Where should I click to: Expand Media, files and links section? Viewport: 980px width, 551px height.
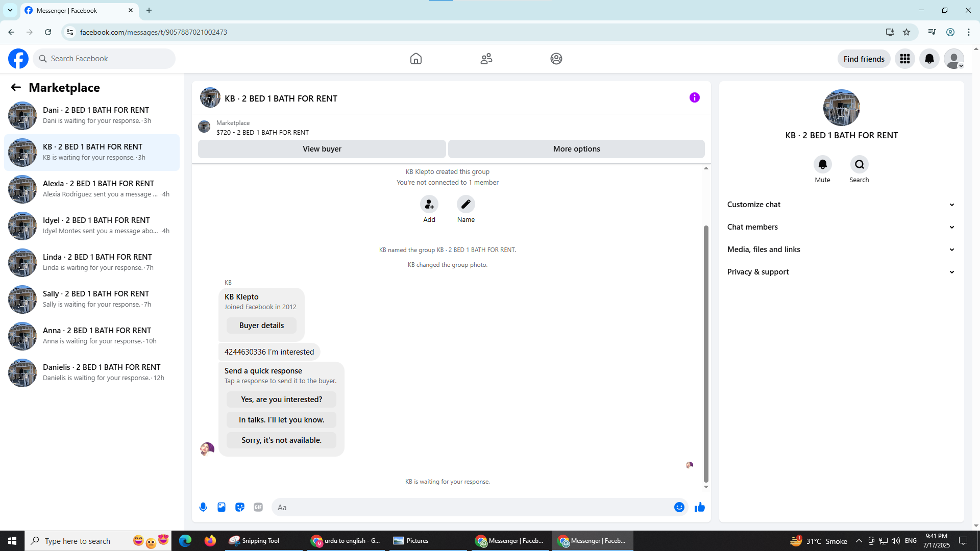841,249
